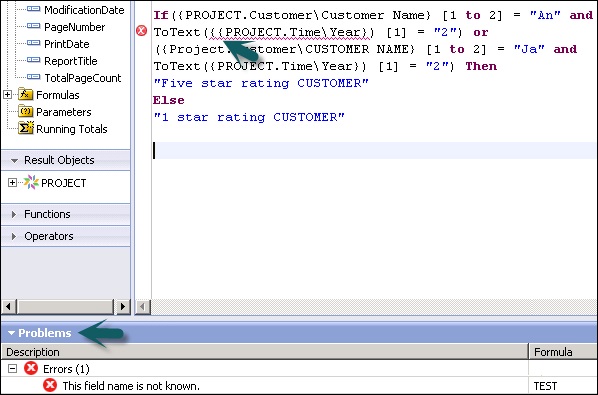This screenshot has width=598, height=395.
Task: Click the PrintDate field icon
Action: (x=34, y=43)
